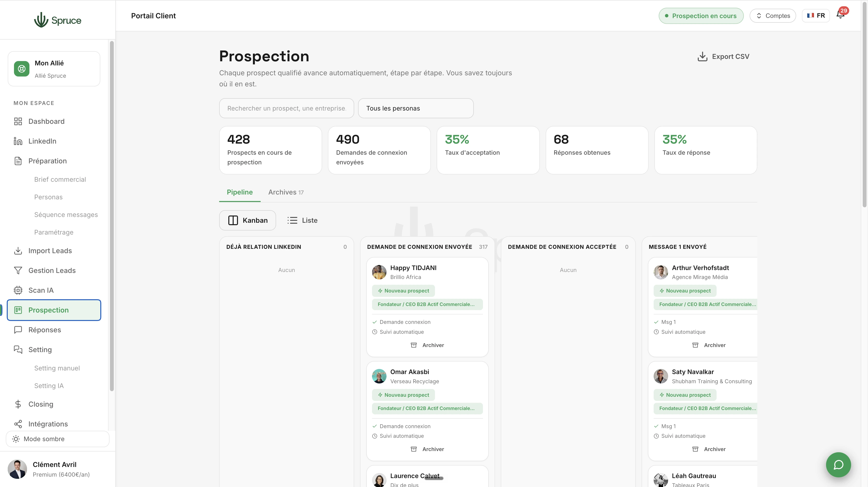Click the 490 Demandes de connexion card
The height and width of the screenshot is (487, 868).
pos(380,150)
